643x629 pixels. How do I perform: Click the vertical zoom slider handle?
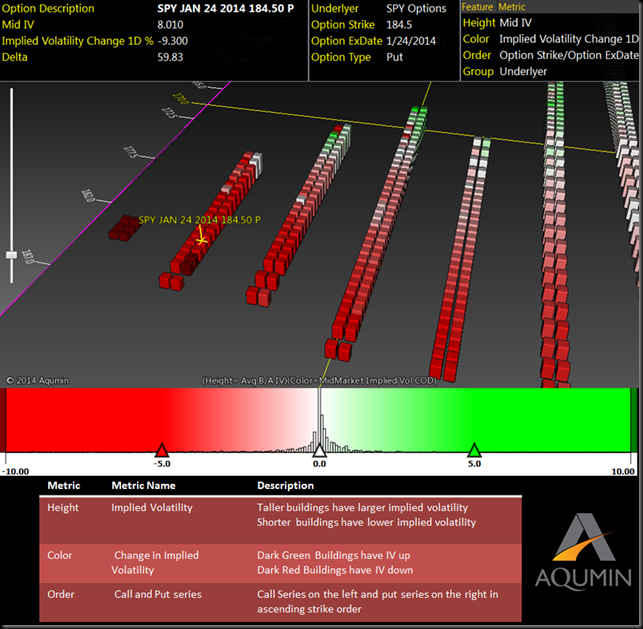coord(11,255)
